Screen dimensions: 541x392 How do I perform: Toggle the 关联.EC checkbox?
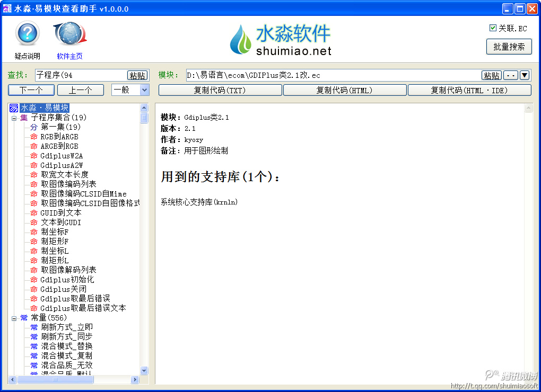(493, 28)
